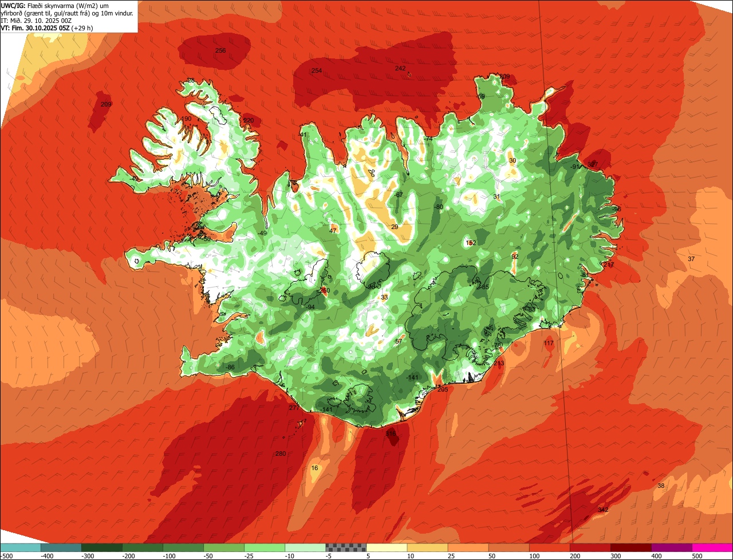Click the -10 to -5 pale green swatch
The width and height of the screenshot is (733, 560).
click(x=305, y=547)
